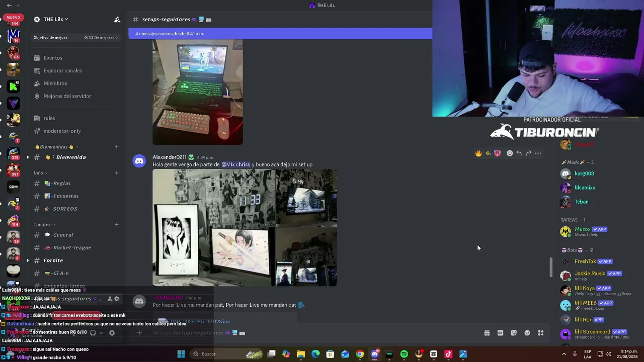Open the purple V server icon
Image resolution: width=644 pixels, height=362 pixels.
14,104
